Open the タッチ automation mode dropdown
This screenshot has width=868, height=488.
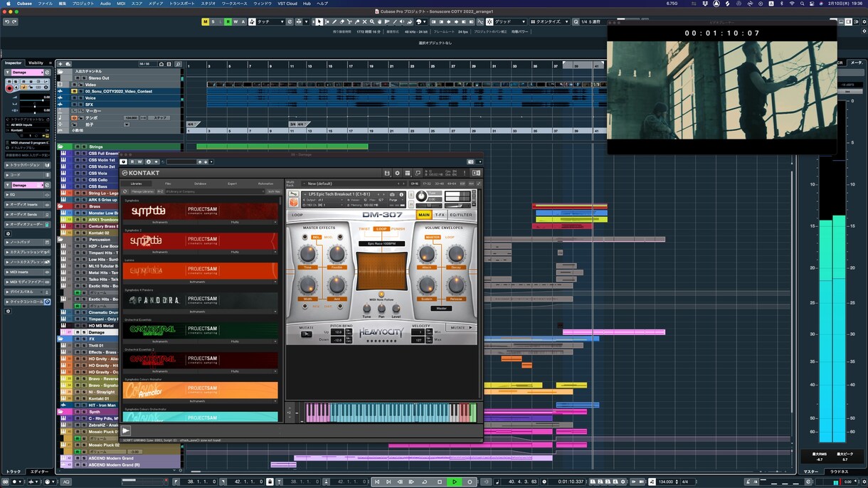(x=270, y=22)
